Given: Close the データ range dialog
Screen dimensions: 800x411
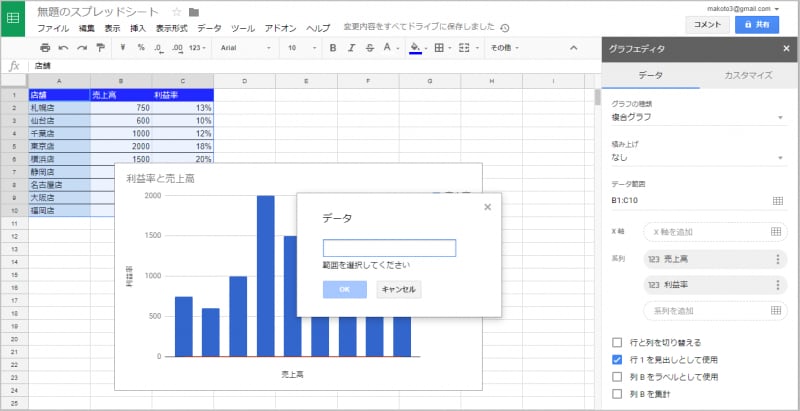Looking at the screenshot, I should (487, 207).
